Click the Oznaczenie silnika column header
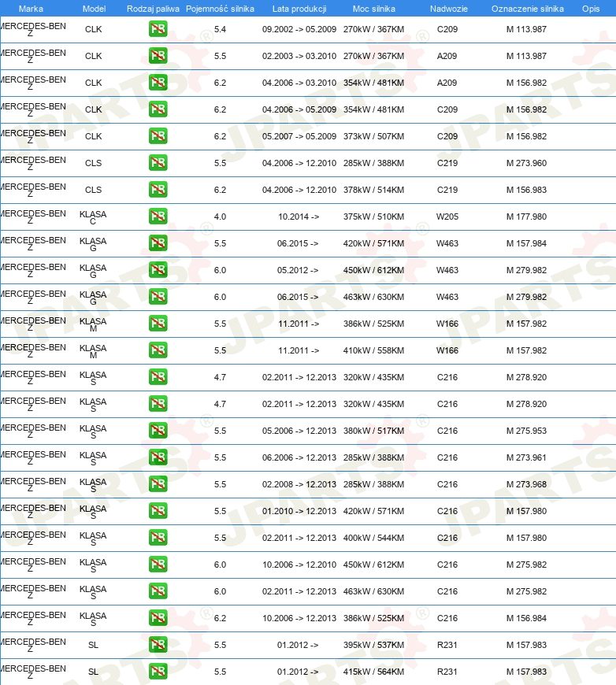This screenshot has height=685, width=616. click(527, 9)
